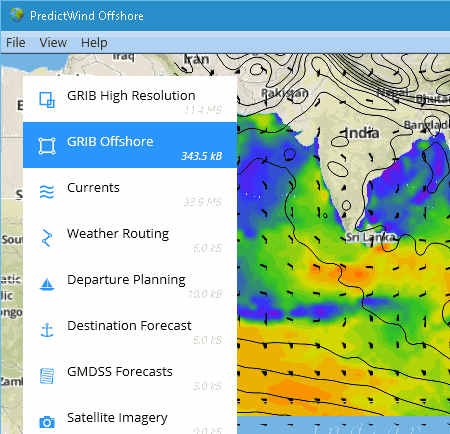The width and height of the screenshot is (450, 434).
Task: Open Satellite Imagery label
Action: 117,418
